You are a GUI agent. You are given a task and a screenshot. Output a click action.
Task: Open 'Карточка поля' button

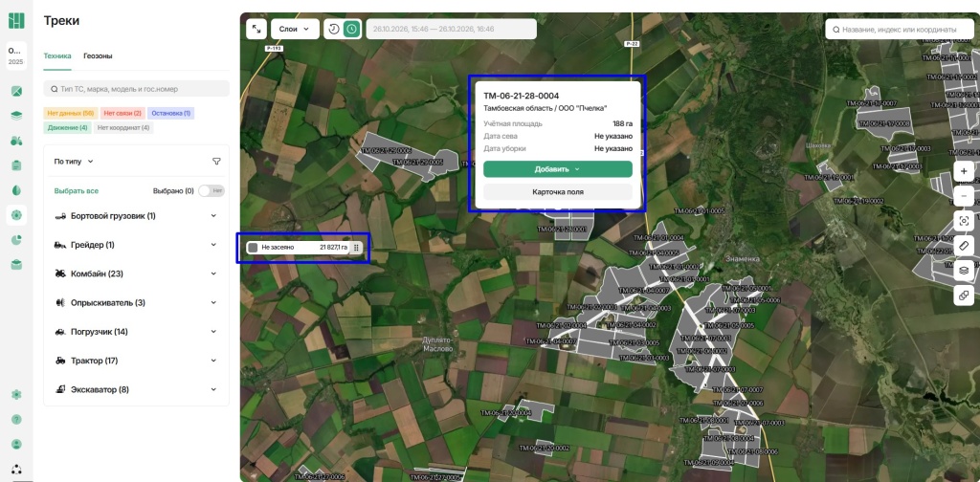point(558,191)
